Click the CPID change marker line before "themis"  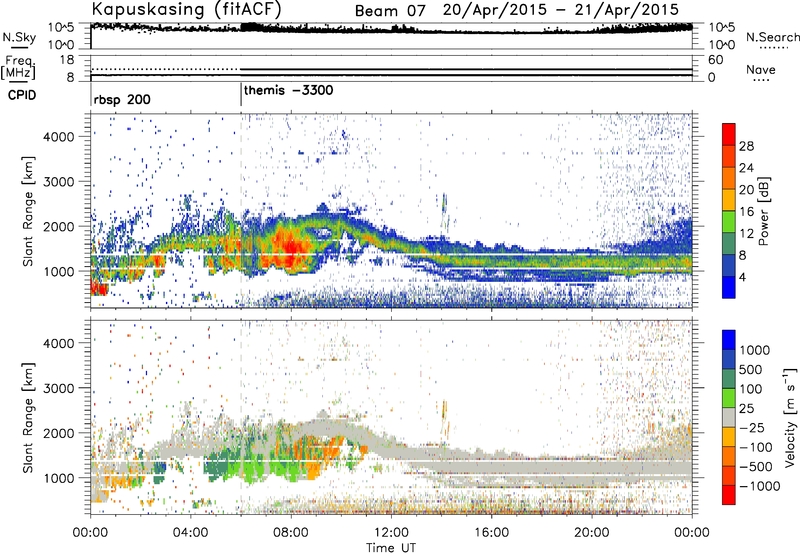[241, 95]
